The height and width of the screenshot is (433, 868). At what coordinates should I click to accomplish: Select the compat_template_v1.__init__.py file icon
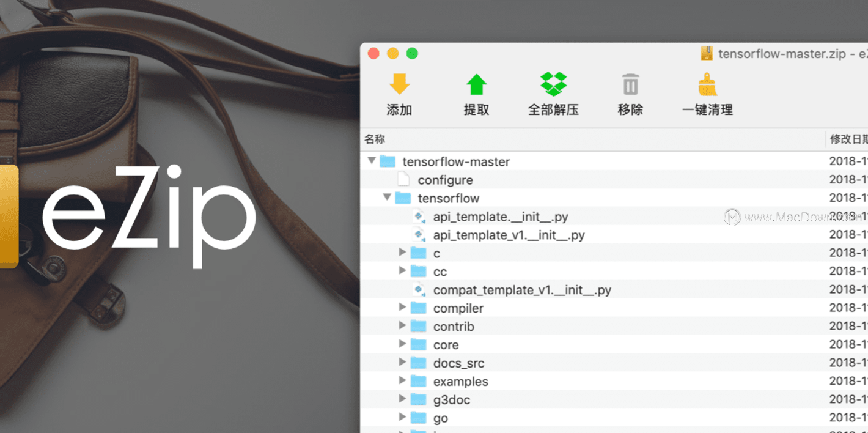419,289
